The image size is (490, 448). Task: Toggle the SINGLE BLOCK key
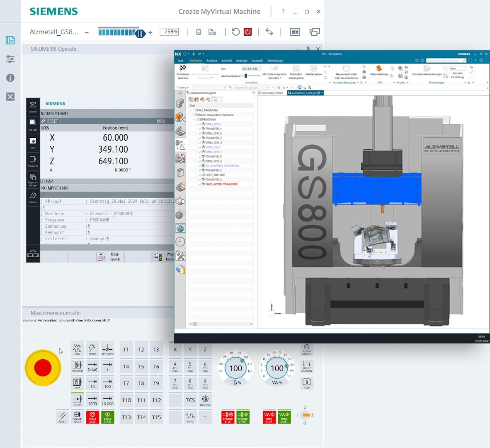click(x=78, y=417)
